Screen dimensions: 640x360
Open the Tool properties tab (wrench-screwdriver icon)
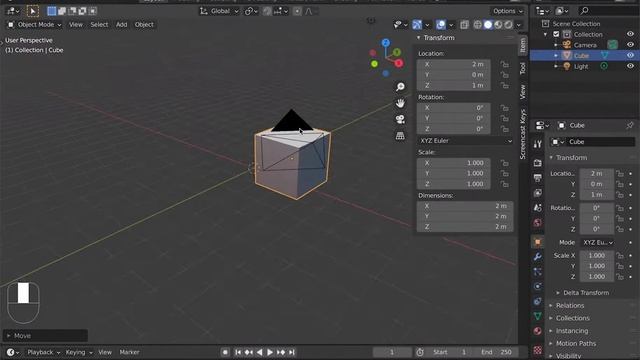538,144
